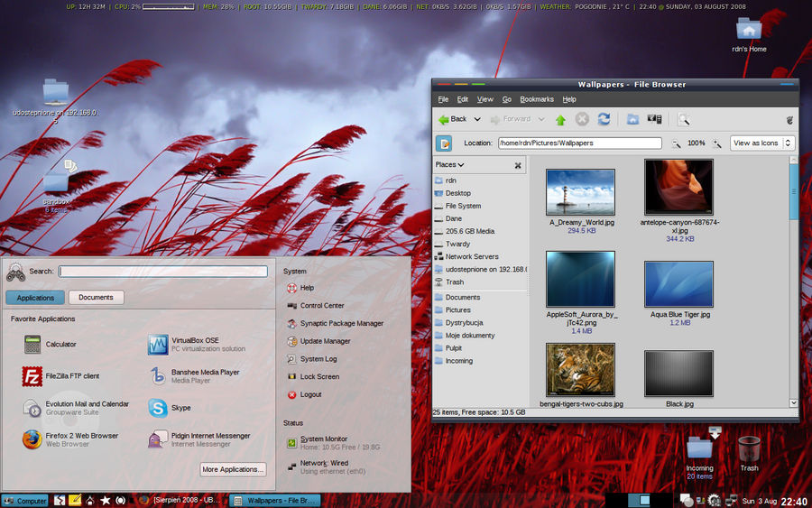Open Update Manager
Viewport: 812px width, 508px height.
coord(318,341)
